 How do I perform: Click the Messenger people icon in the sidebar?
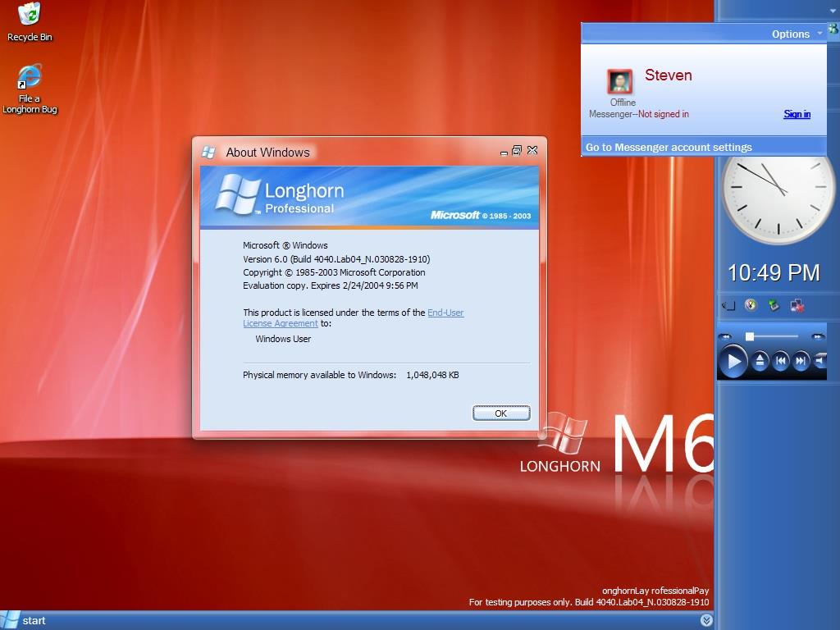[833, 29]
